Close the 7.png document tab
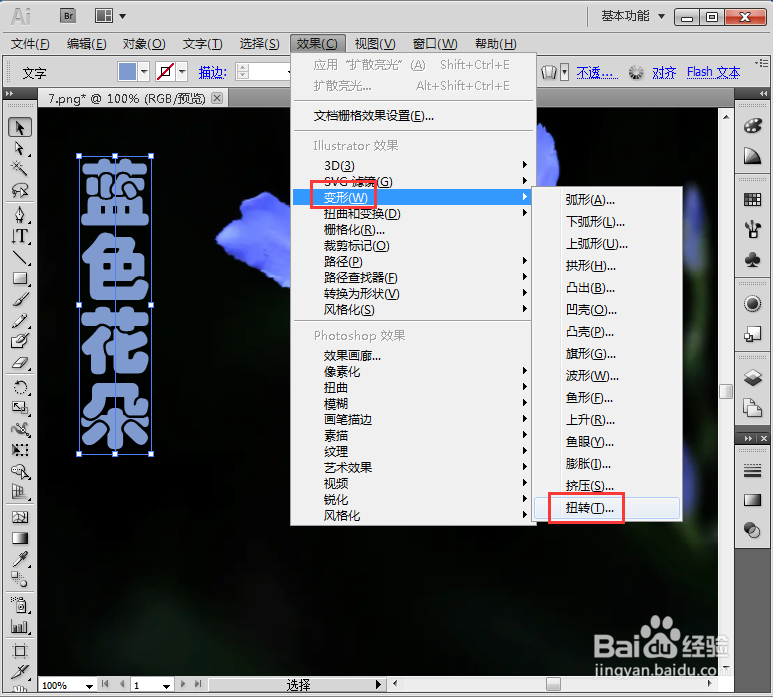773x697 pixels. click(217, 98)
